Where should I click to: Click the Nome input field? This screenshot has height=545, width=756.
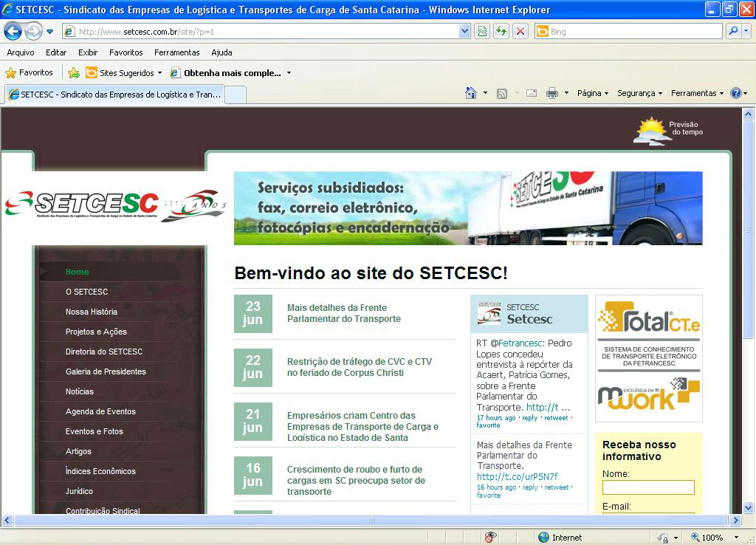click(x=648, y=487)
